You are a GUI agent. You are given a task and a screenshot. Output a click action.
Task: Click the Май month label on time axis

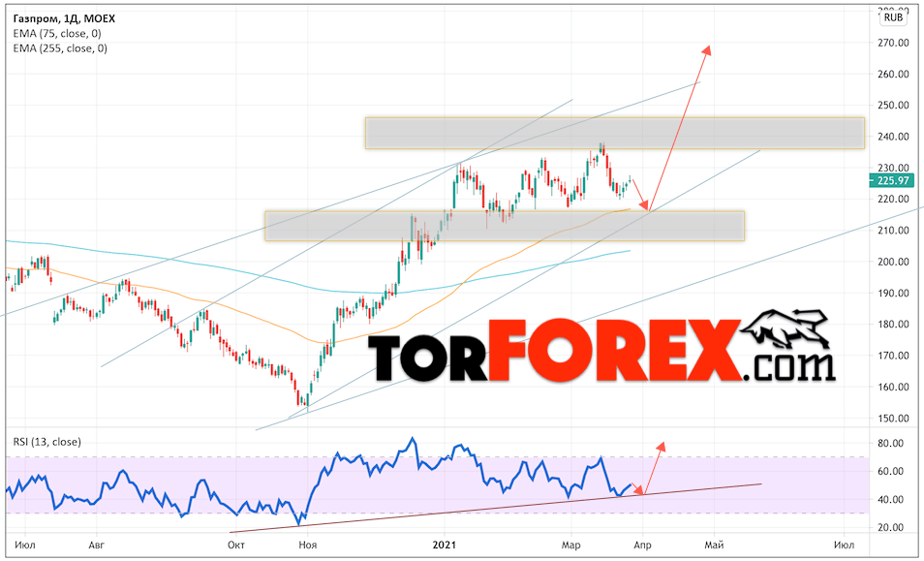714,545
